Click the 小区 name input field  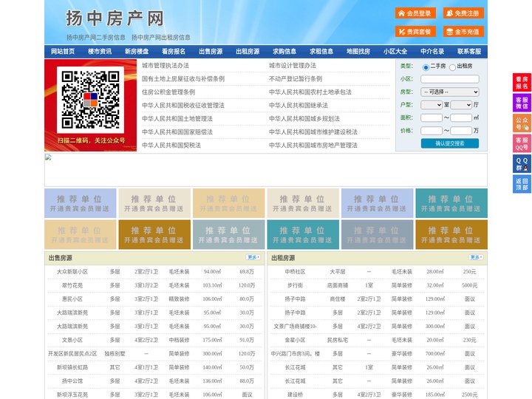tap(450, 79)
